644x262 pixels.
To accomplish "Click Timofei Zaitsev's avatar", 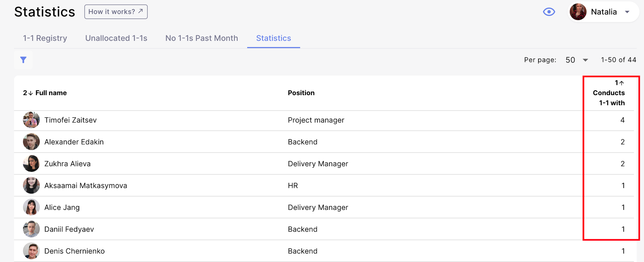I will 31,120.
